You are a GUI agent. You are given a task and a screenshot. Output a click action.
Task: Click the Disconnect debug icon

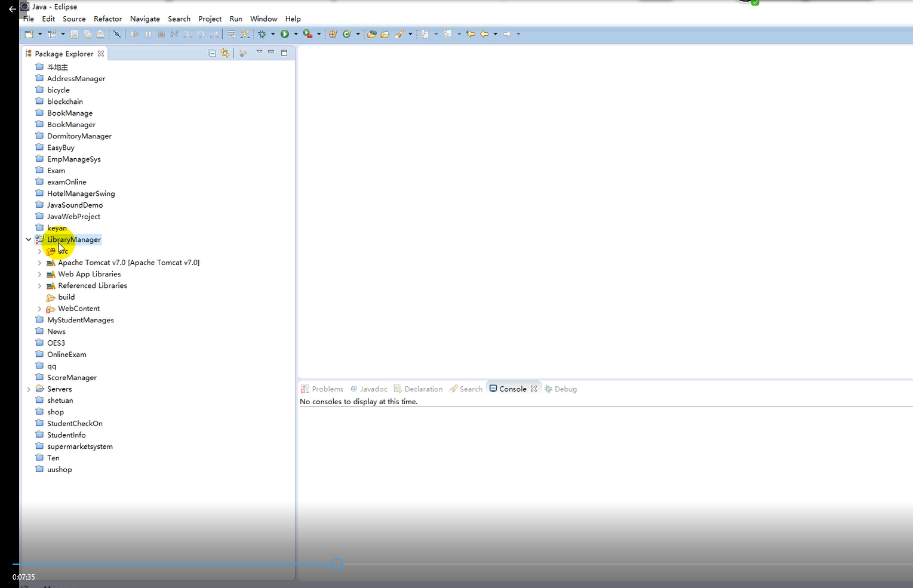[174, 34]
